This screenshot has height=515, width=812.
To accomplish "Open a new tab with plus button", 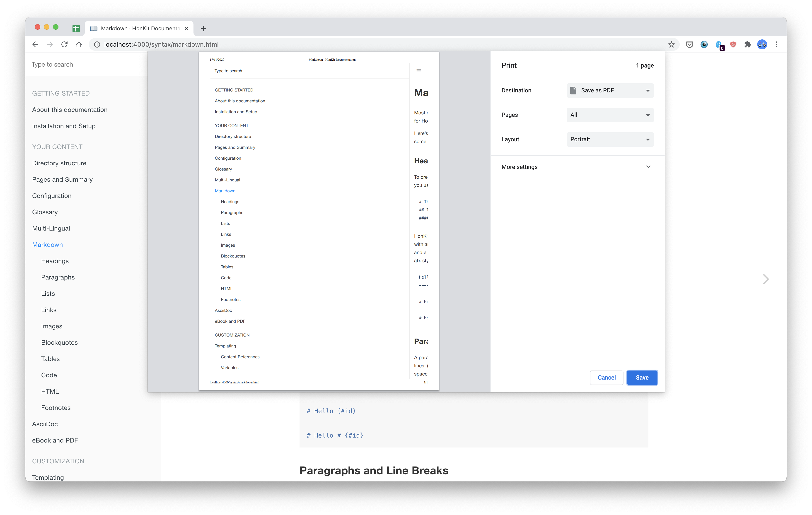I will tap(203, 29).
